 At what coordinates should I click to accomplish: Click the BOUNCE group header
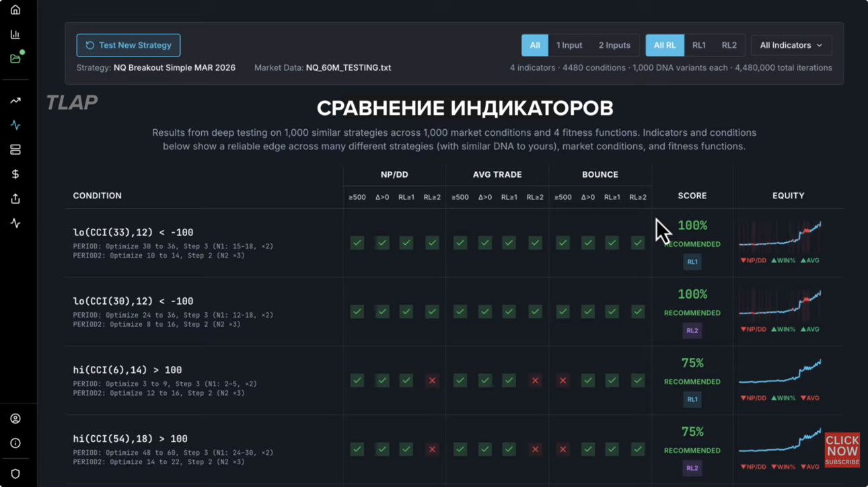[x=600, y=174]
